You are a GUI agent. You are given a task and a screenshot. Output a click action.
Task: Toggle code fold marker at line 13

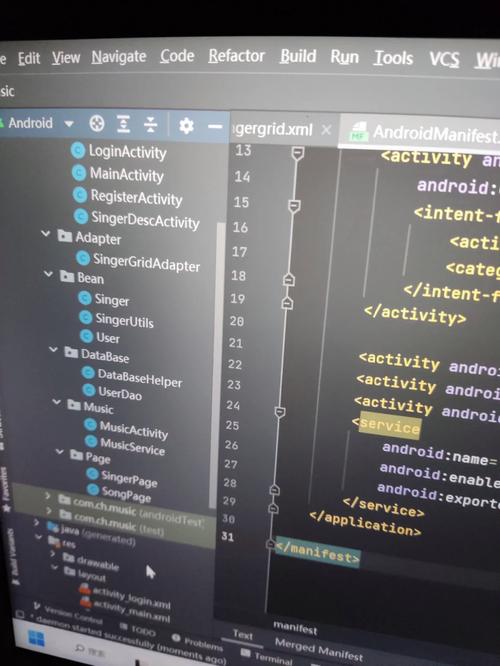tap(298, 153)
